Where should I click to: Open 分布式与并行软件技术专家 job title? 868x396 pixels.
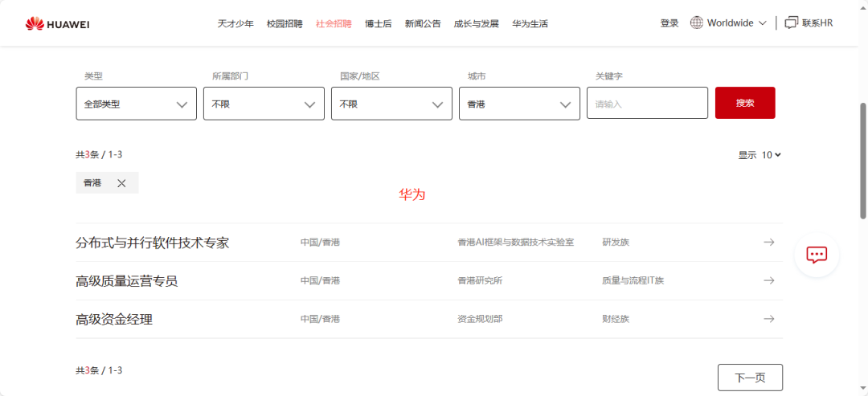152,243
